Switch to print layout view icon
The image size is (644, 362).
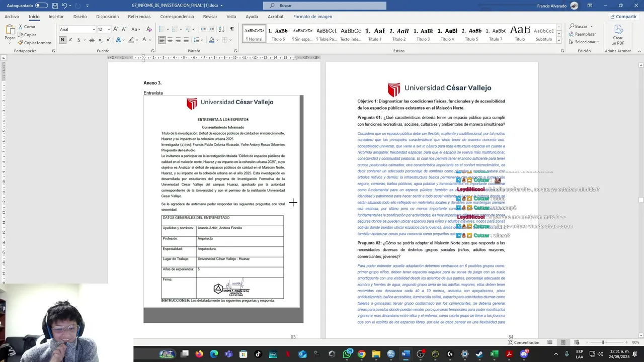coord(563,342)
